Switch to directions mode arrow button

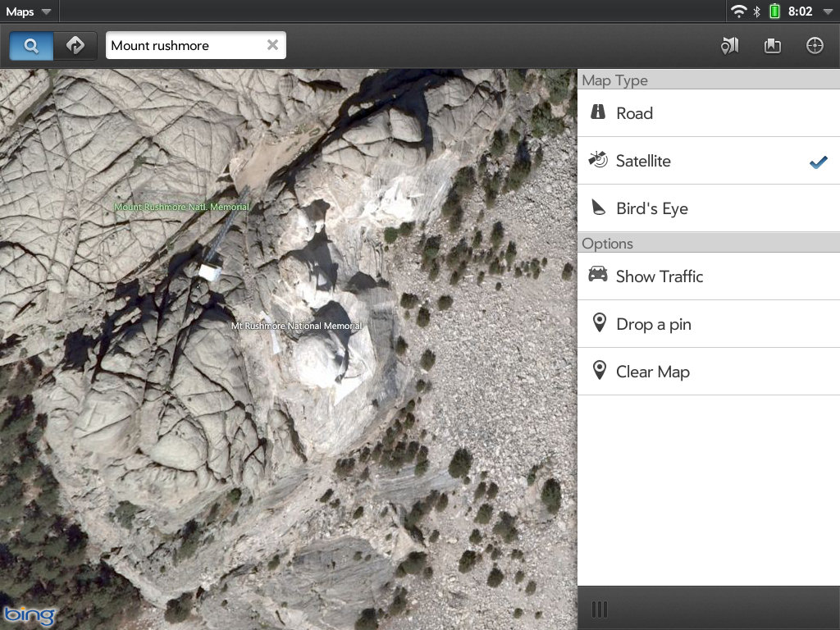click(x=75, y=46)
